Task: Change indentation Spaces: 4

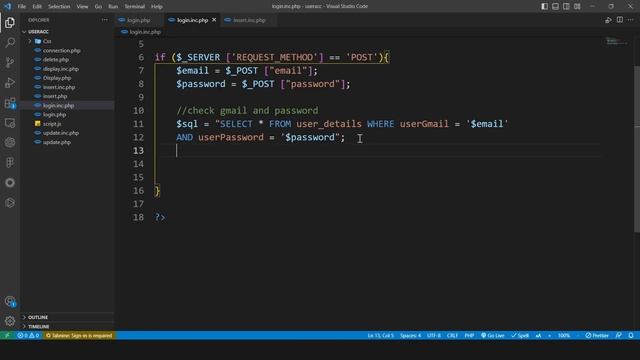Action: pyautogui.click(x=410, y=336)
